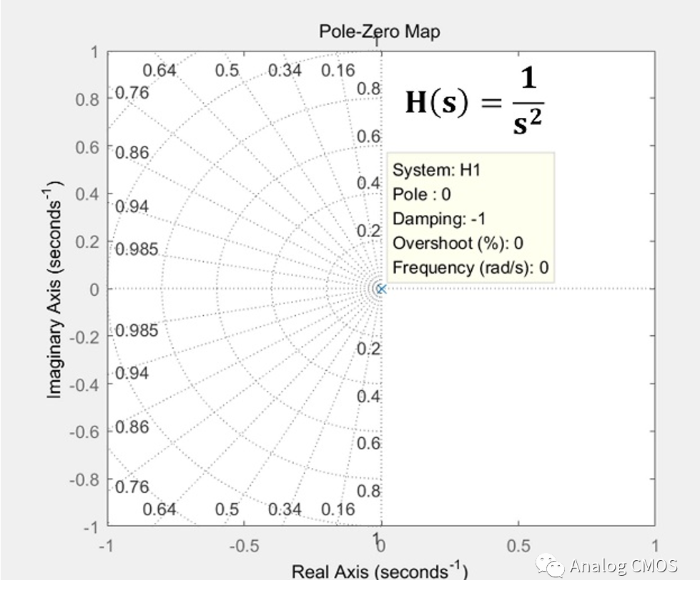Click the -0.8 imaginary axis tick label

[85, 479]
